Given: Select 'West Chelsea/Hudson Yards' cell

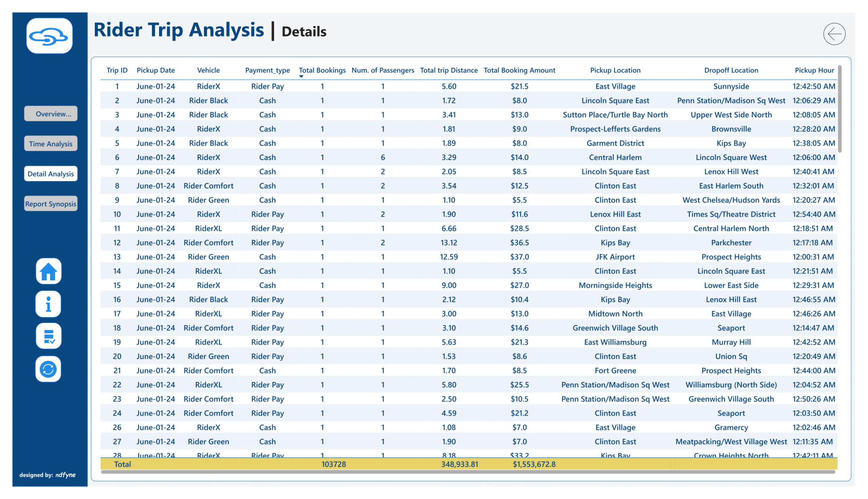Looking at the screenshot, I should (x=731, y=200).
